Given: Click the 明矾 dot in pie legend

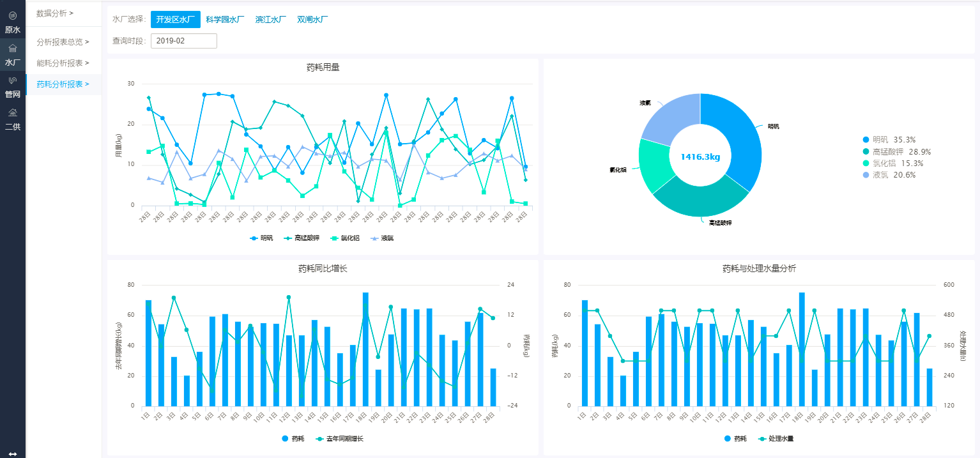Looking at the screenshot, I should click(x=866, y=140).
